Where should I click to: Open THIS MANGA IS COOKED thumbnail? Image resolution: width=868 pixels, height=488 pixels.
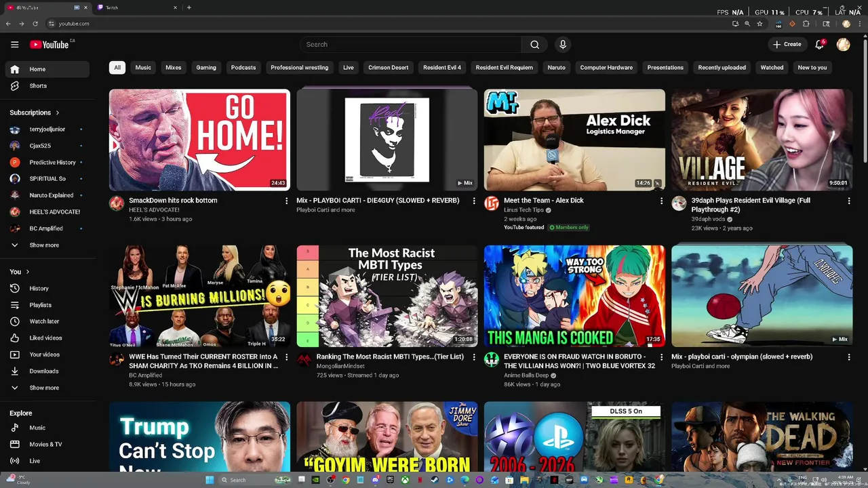coord(574,296)
